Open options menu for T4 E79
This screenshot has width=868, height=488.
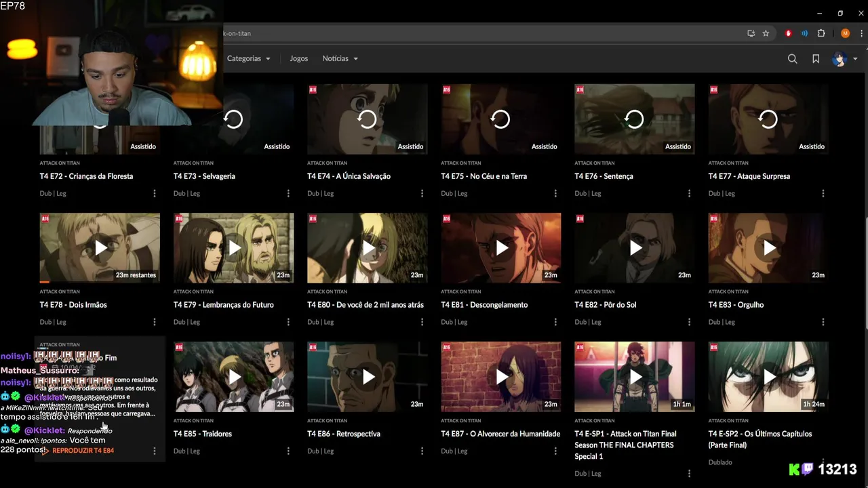pyautogui.click(x=288, y=322)
